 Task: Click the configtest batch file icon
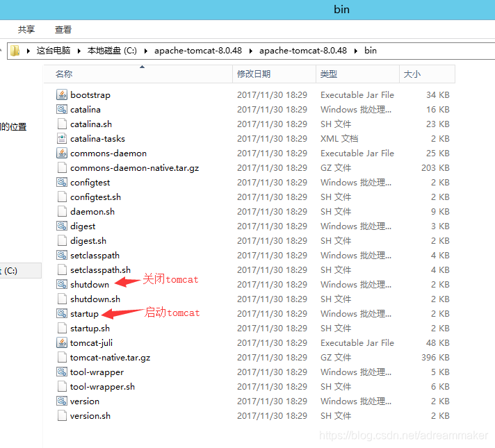pyautogui.click(x=62, y=182)
